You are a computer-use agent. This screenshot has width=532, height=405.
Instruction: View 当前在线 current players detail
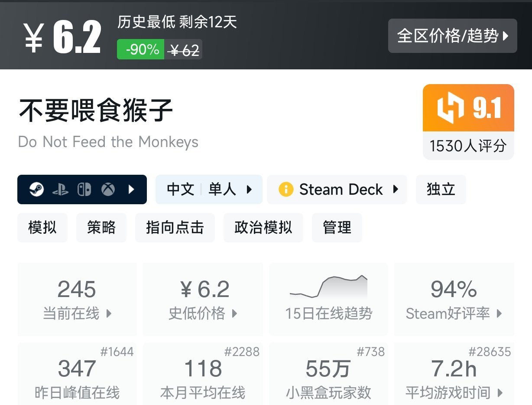(x=77, y=299)
